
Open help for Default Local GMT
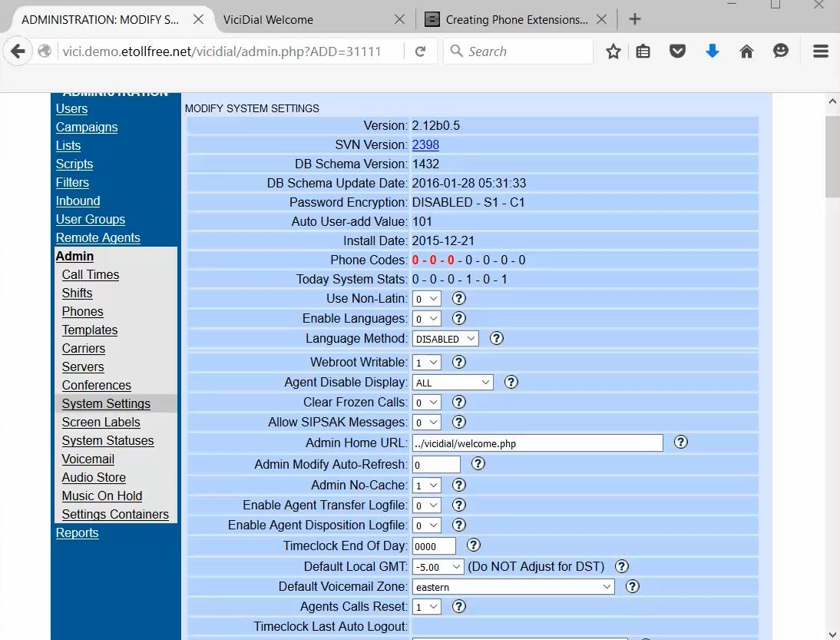click(622, 566)
